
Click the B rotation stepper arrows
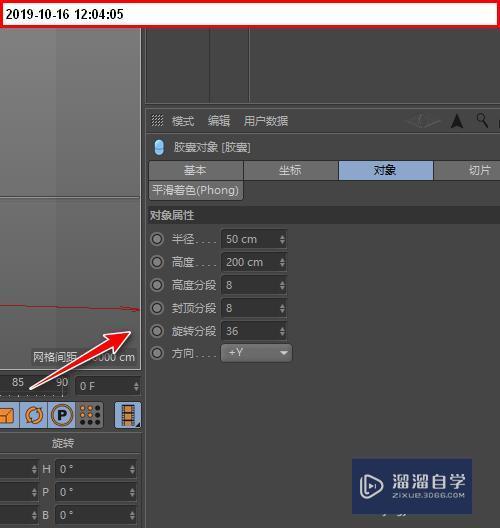pos(132,515)
